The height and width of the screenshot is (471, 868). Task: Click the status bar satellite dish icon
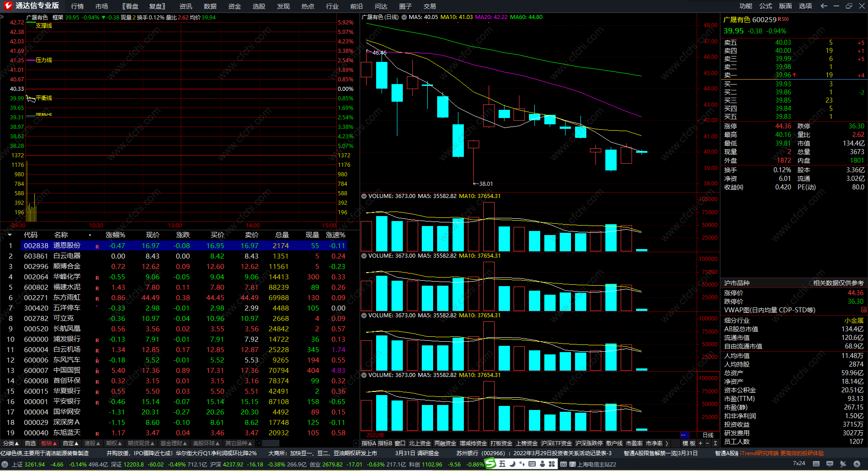tap(843, 464)
